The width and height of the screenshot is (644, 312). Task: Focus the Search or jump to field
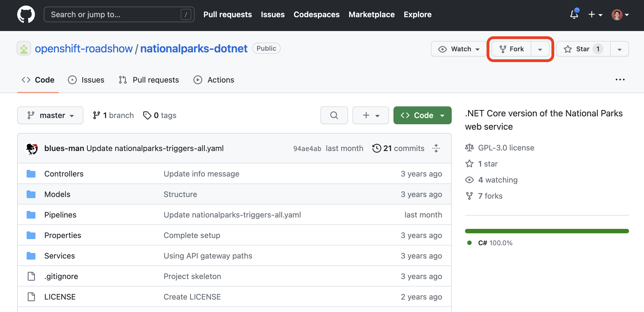click(119, 14)
